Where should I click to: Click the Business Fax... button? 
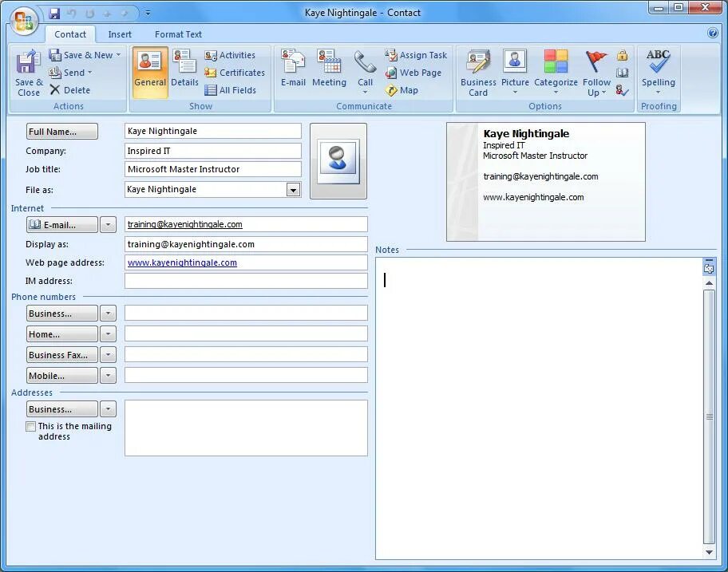61,355
